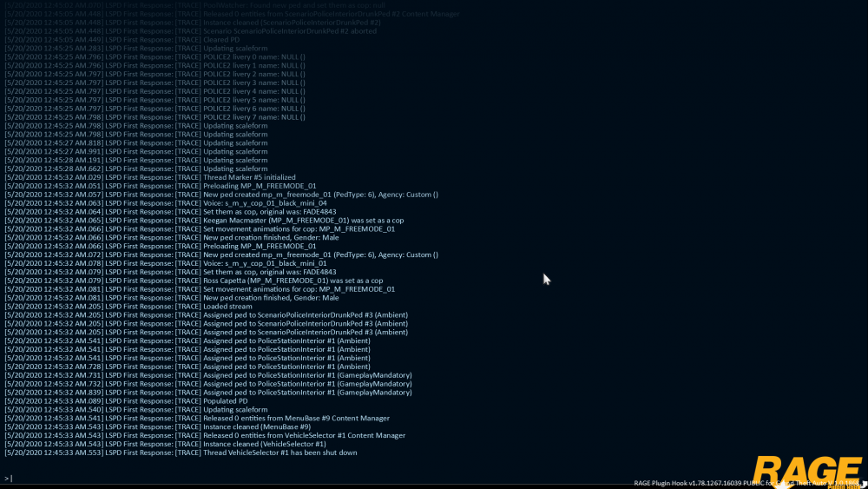Image resolution: width=868 pixels, height=489 pixels.
Task: Select 'PoliceStationInterior #1 (GameplayMandatory)' line at 12:45:32 AM.731
Action: [208, 375]
